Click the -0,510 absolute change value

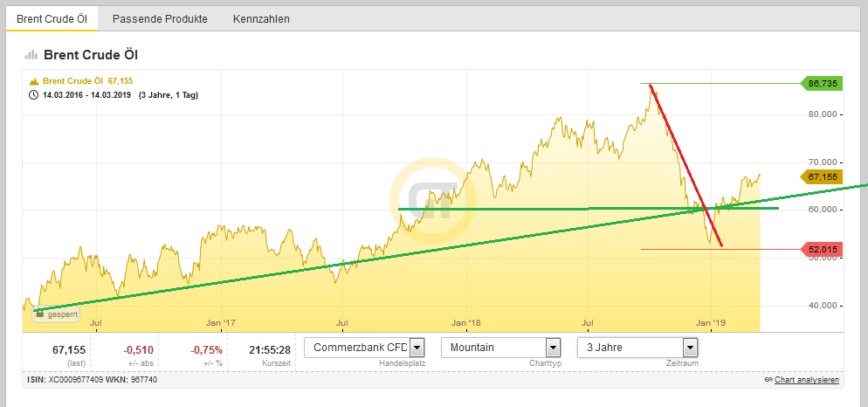pyautogui.click(x=138, y=350)
